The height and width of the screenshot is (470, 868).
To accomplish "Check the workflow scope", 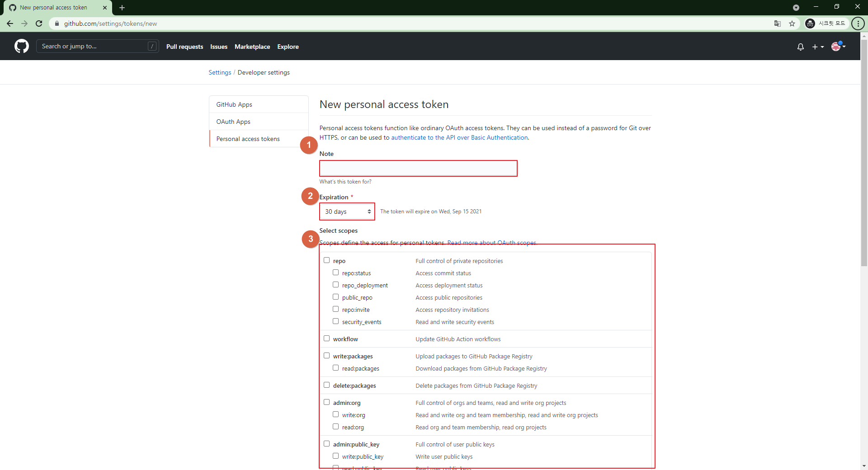I will [327, 338].
